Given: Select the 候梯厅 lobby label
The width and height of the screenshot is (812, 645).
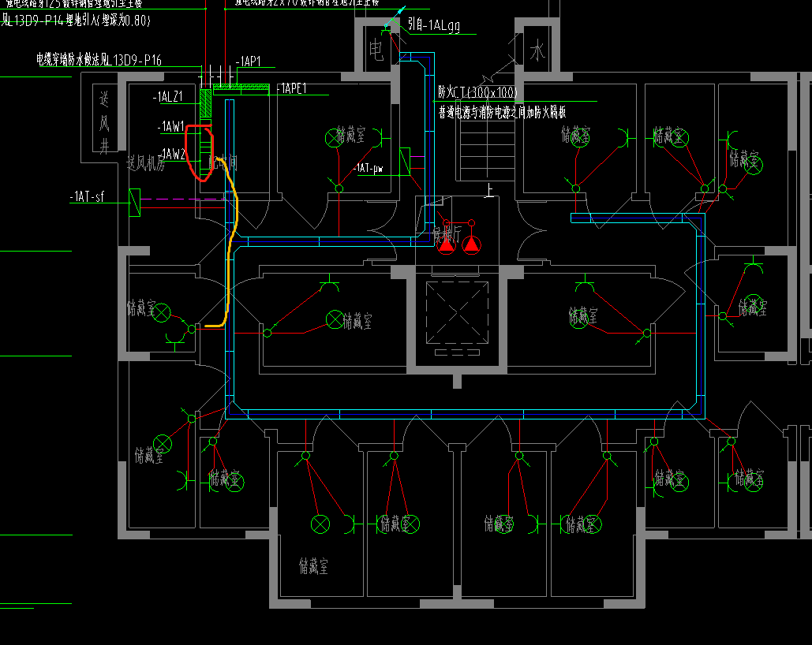Looking at the screenshot, I should 447,234.
